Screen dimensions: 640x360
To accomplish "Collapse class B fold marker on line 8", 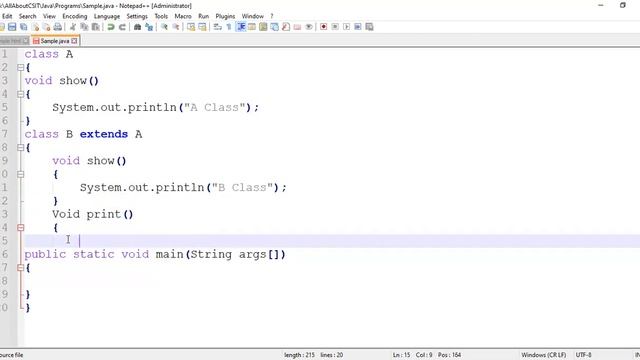I will 20,148.
